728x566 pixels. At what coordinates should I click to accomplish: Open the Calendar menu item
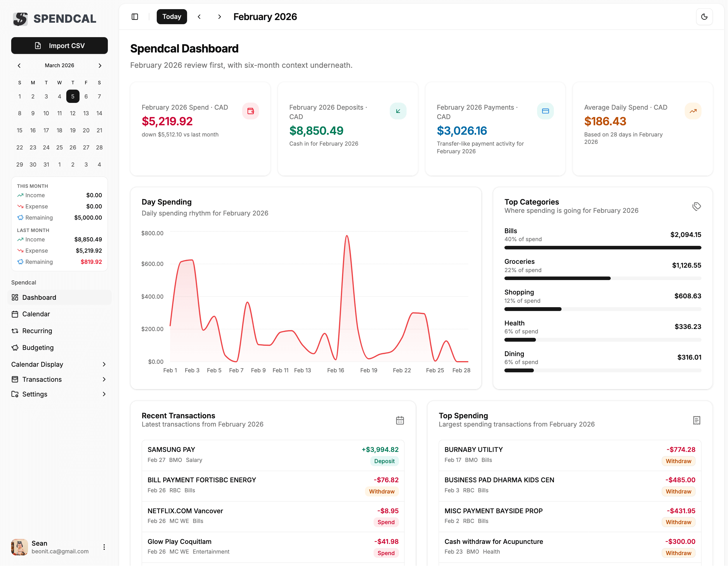(x=59, y=314)
